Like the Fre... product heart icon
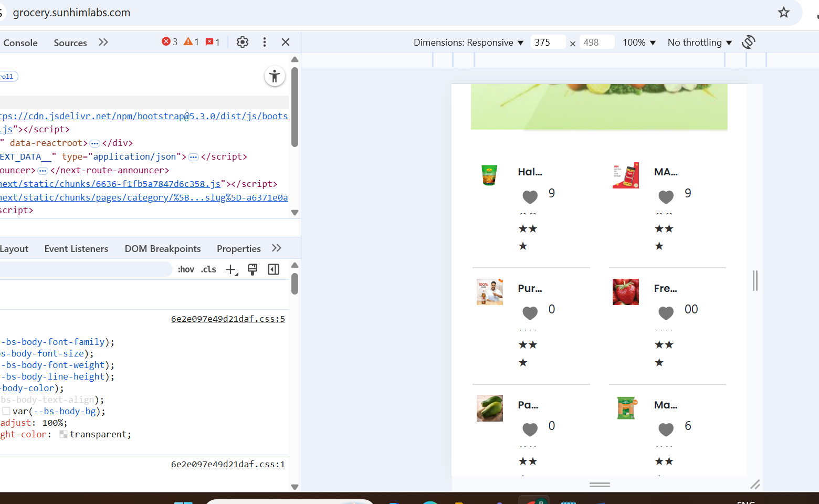This screenshot has height=504, width=819. pyautogui.click(x=666, y=312)
